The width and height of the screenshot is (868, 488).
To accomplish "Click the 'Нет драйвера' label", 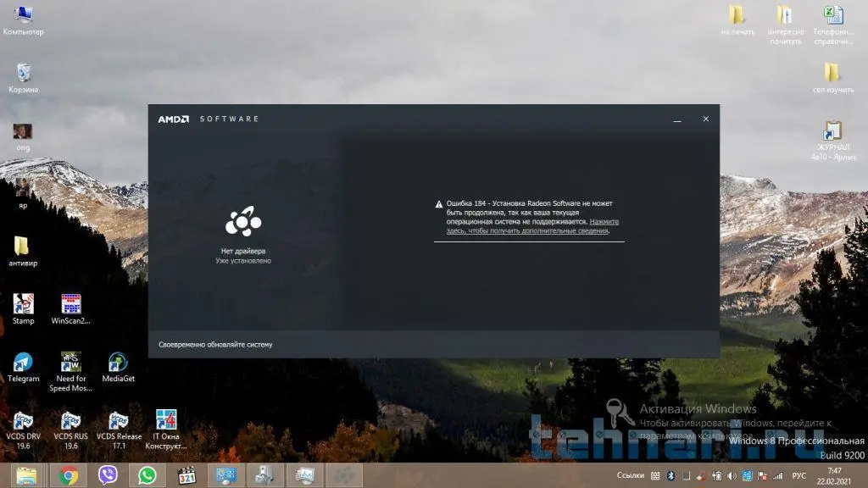I will (x=243, y=251).
